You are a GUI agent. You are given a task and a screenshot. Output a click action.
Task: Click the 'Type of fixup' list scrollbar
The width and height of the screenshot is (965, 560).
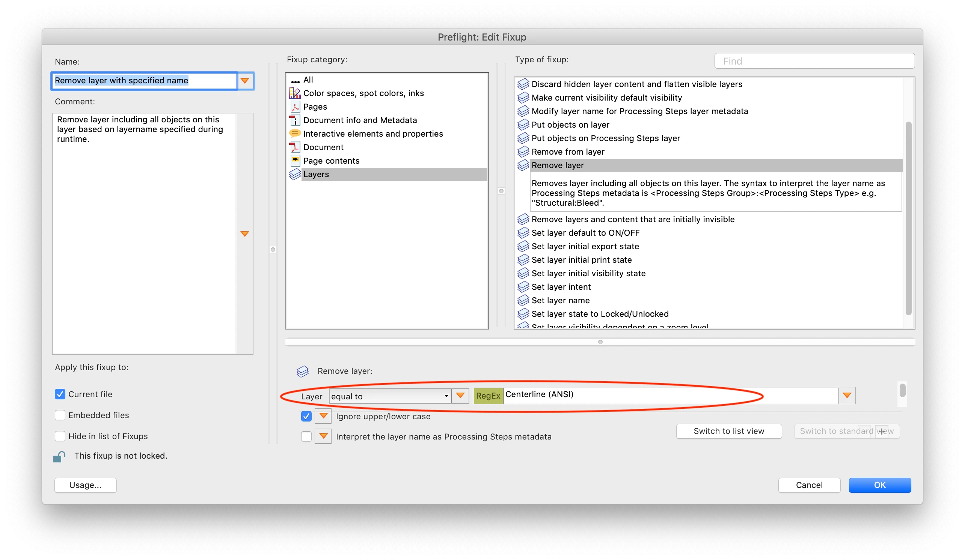[908, 218]
